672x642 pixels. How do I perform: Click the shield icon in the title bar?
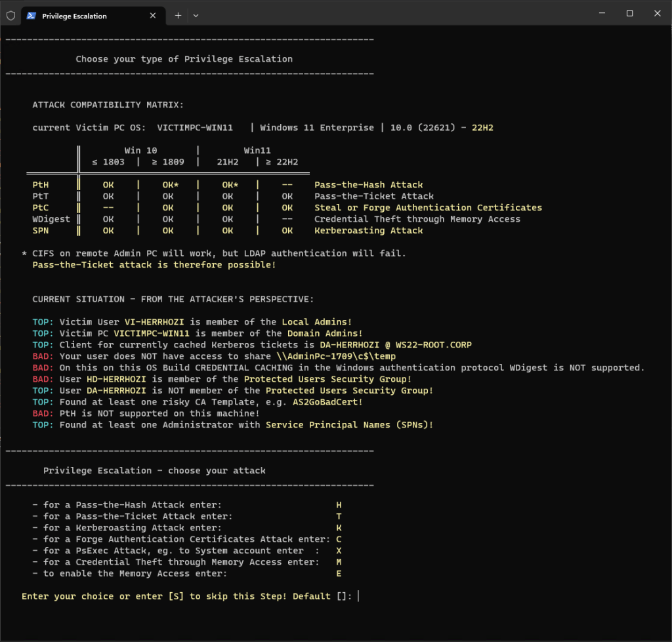point(10,15)
